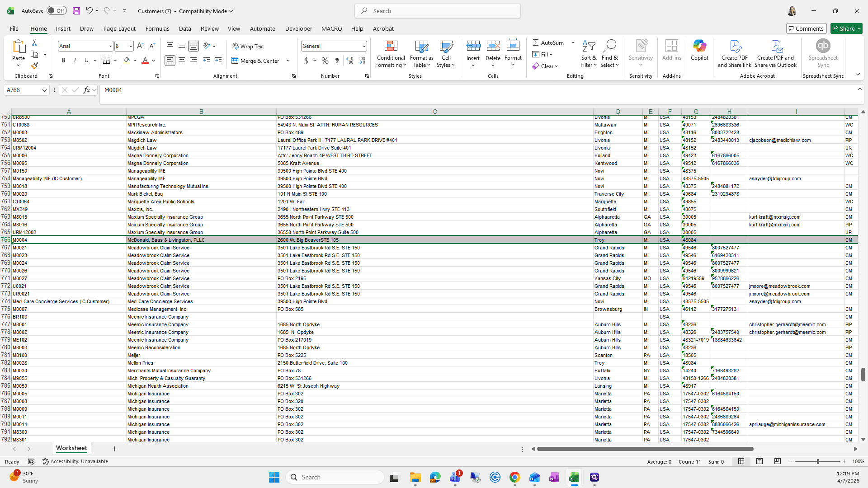Toggle the AutoSave switch
Screen dimensions: 868x488
57,11
